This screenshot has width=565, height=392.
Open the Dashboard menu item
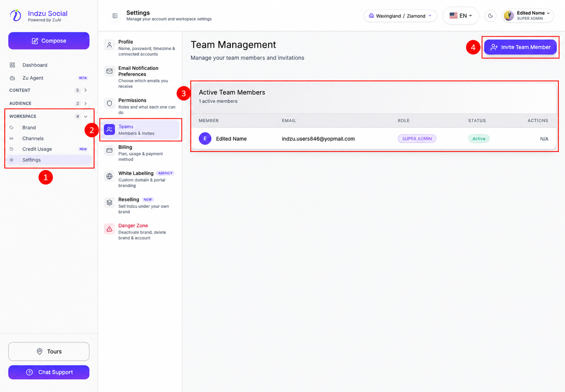point(49,65)
